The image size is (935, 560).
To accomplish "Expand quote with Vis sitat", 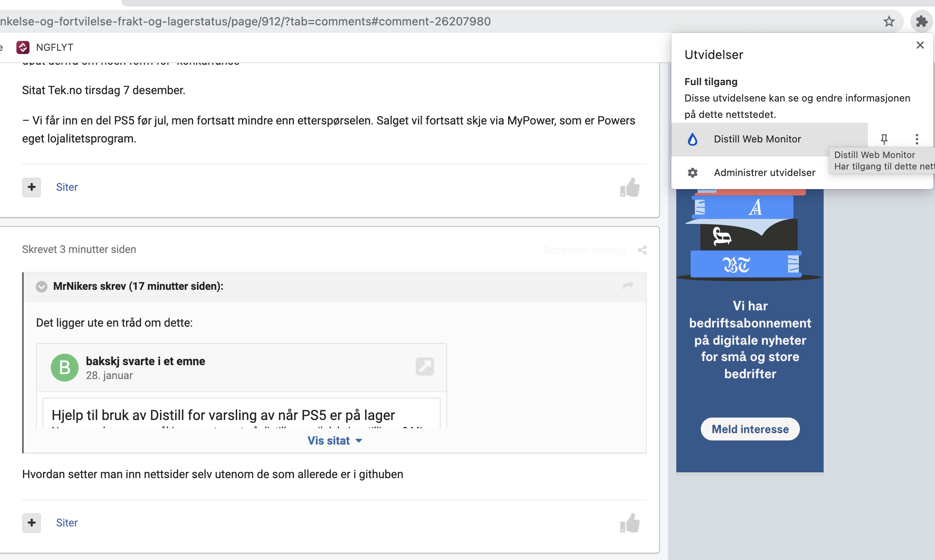I will click(x=335, y=441).
